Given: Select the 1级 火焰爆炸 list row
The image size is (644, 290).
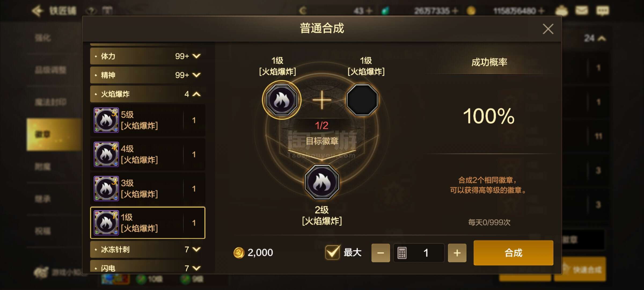Looking at the screenshot, I should (x=148, y=223).
